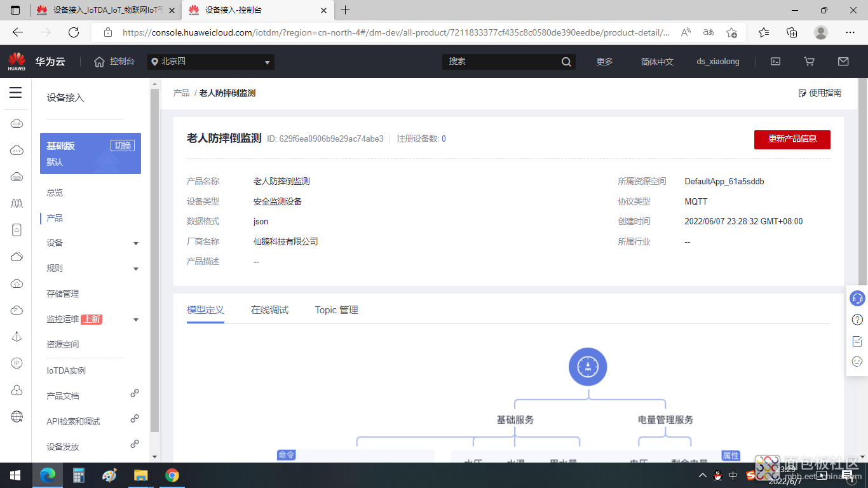Viewport: 868px width, 488px height.
Task: Open the shopping cart icon
Action: tap(809, 62)
